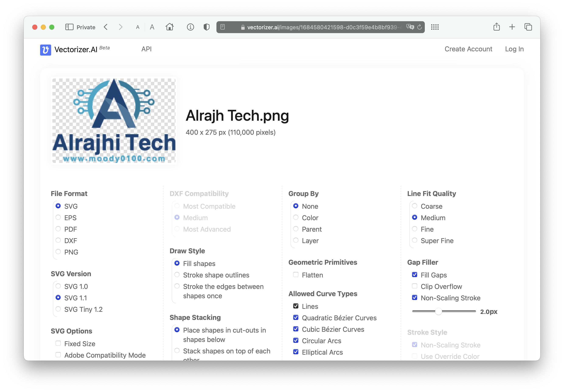Enable Fixed Size option
This screenshot has width=564, height=392.
[x=58, y=343]
